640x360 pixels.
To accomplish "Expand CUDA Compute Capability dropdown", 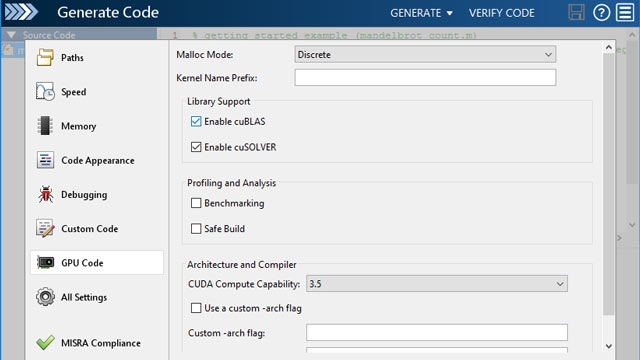I will pyautogui.click(x=437, y=284).
